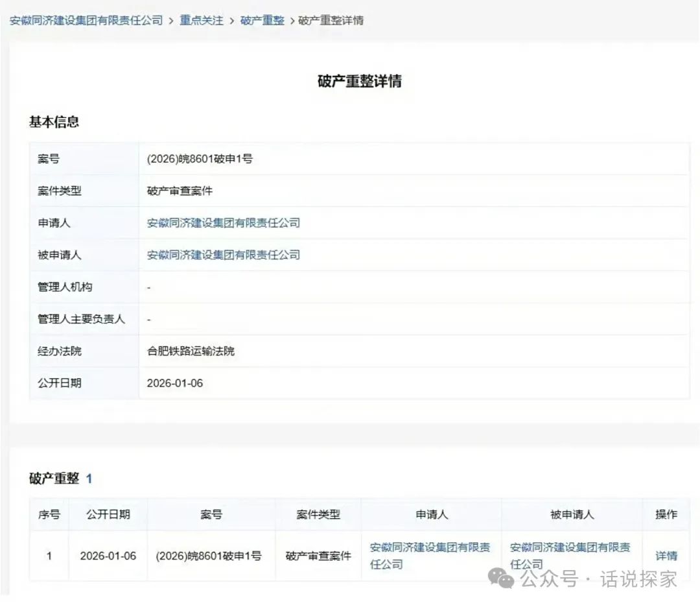This screenshot has height=607, width=700.
Task: Click the 经办法院 row label
Action: (x=60, y=351)
